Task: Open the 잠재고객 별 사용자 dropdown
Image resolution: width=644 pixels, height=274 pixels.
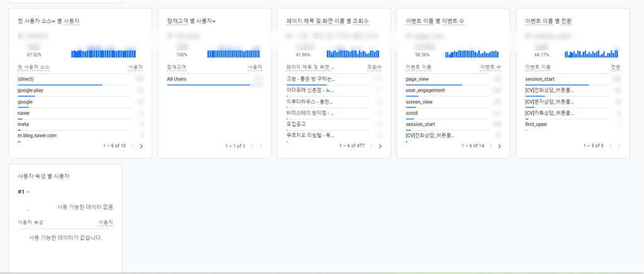Action: point(191,21)
